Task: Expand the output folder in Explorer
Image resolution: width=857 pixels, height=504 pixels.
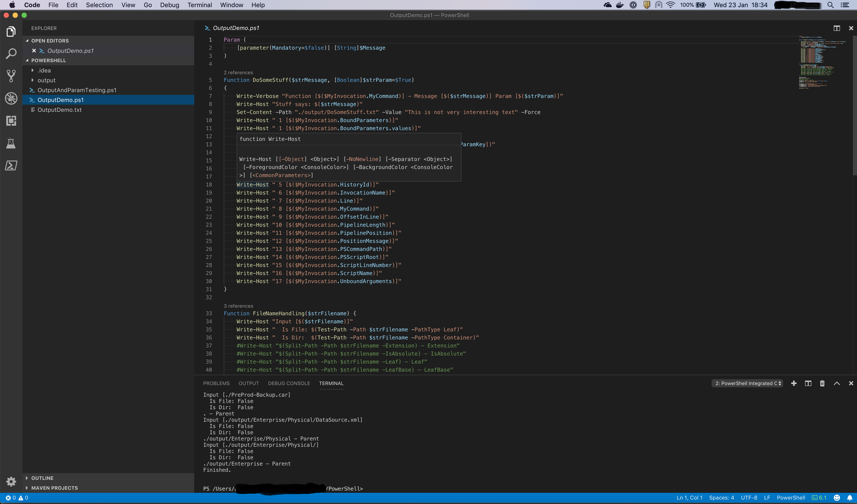Action: point(33,80)
